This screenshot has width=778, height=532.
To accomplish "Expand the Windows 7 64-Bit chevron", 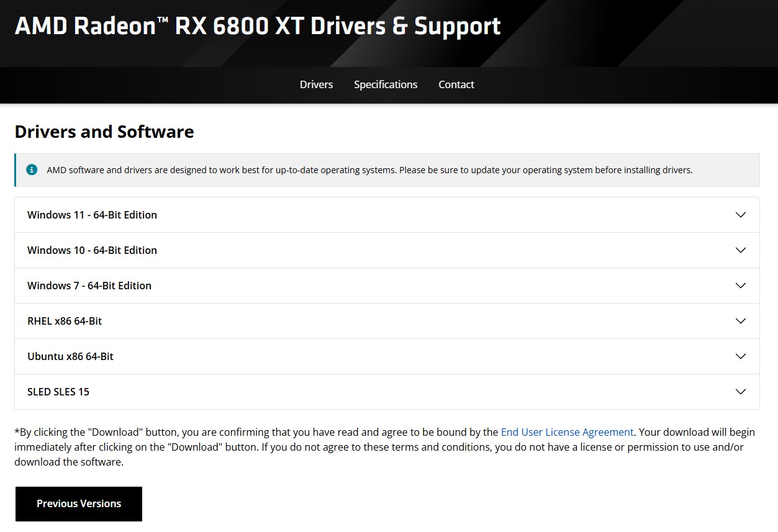I will [x=740, y=286].
